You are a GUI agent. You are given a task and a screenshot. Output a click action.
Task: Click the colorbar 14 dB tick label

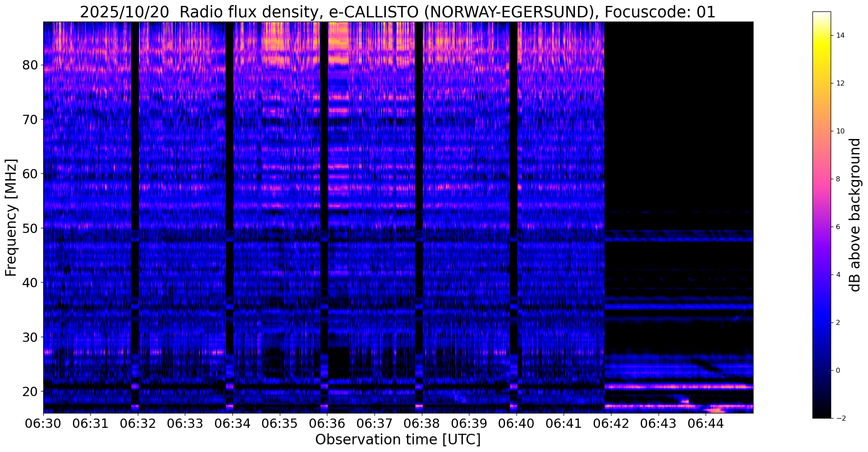840,36
